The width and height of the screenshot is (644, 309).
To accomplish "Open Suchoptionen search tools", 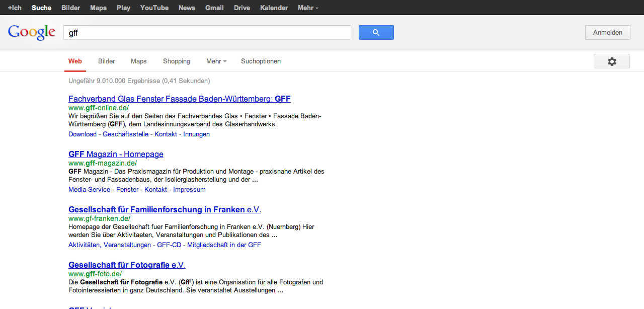I will tap(261, 61).
